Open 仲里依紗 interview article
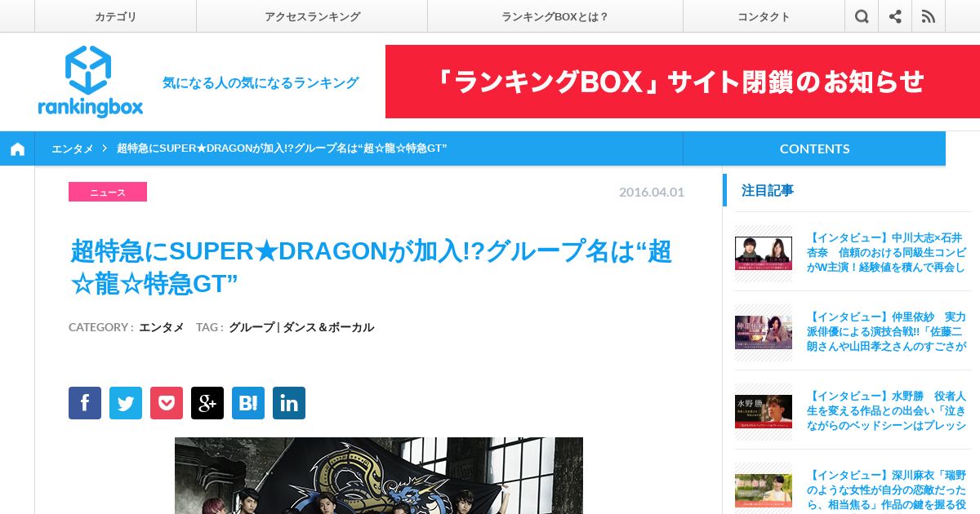 coord(886,331)
